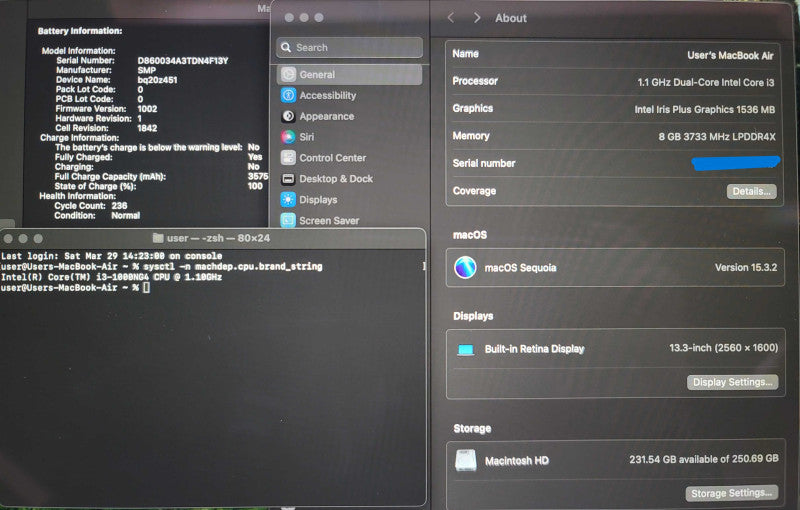
Task: Open Screen Saver settings pane
Action: click(329, 221)
